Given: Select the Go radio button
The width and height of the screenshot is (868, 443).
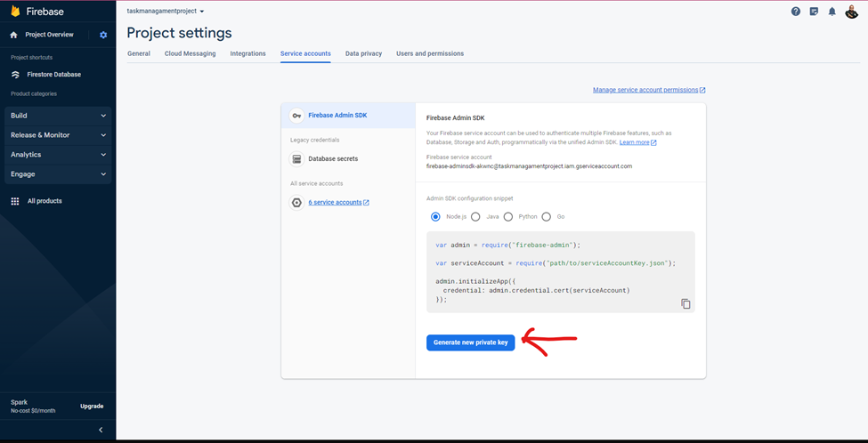Looking at the screenshot, I should (547, 217).
